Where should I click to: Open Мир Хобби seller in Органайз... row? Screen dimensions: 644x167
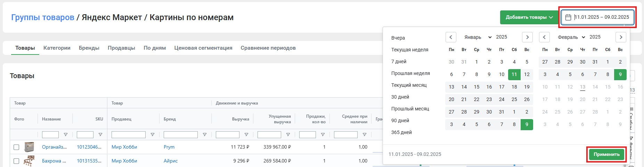point(124,147)
